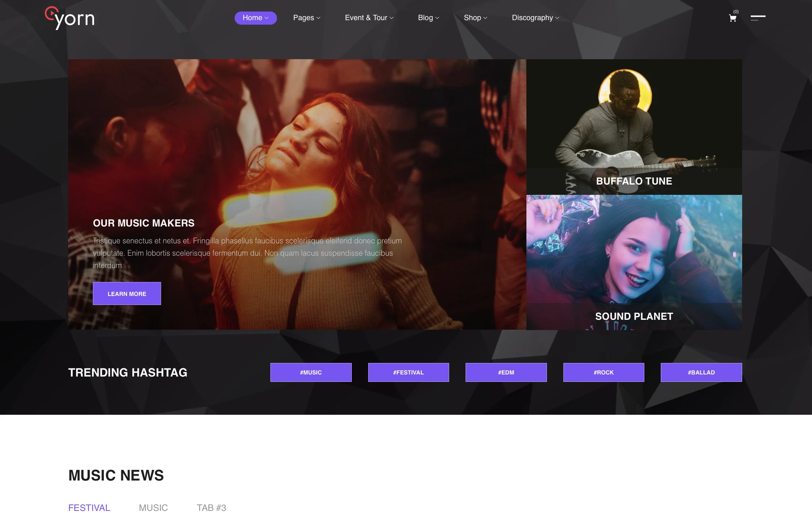
Task: Expand the Blog dropdown chevron
Action: point(437,18)
